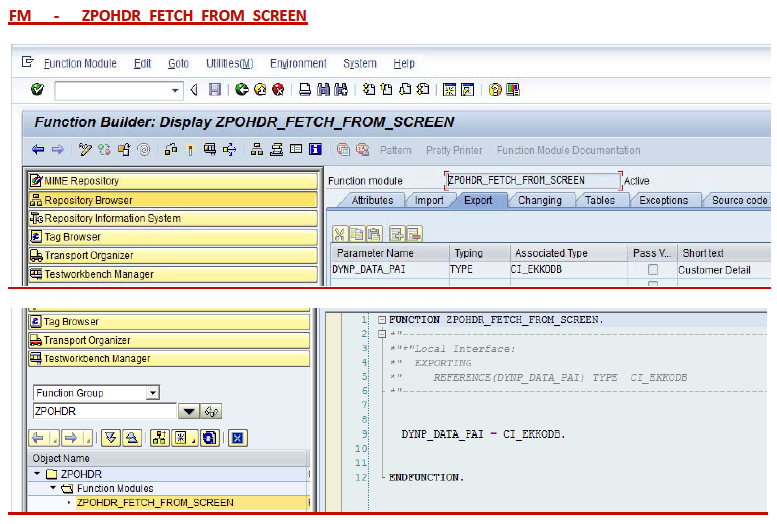Click the glasses Display button next to ZPOHDR
777x524 pixels.
211,411
